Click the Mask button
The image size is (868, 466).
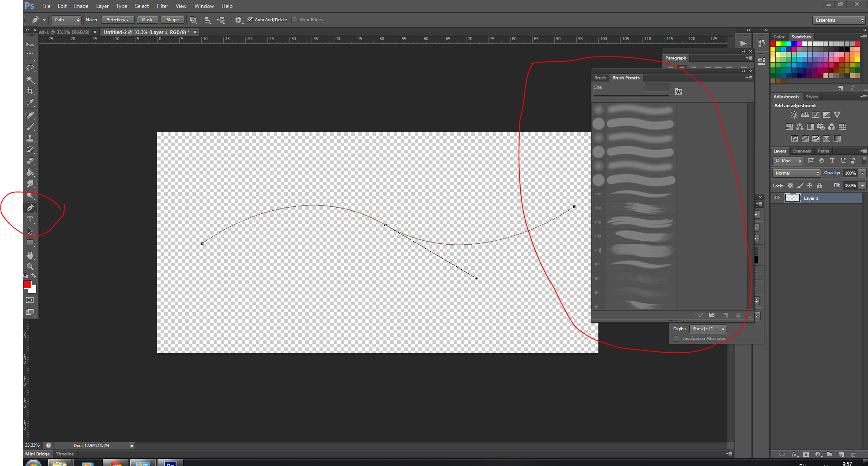pyautogui.click(x=147, y=20)
